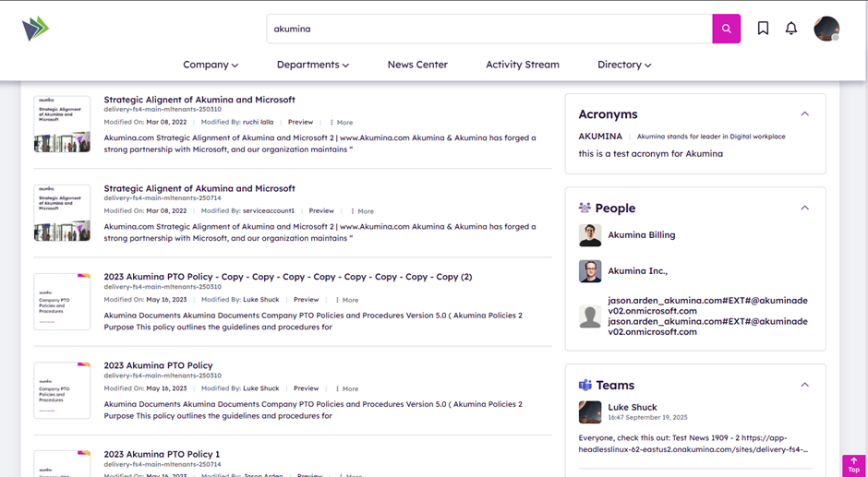Image resolution: width=868 pixels, height=477 pixels.
Task: Open Akumina Billing profile photo
Action: [590, 235]
